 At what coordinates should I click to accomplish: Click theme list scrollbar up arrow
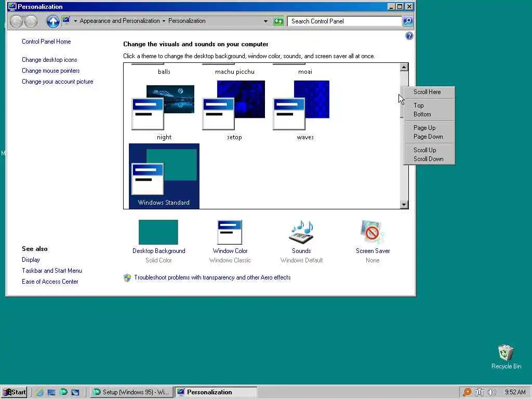click(404, 67)
